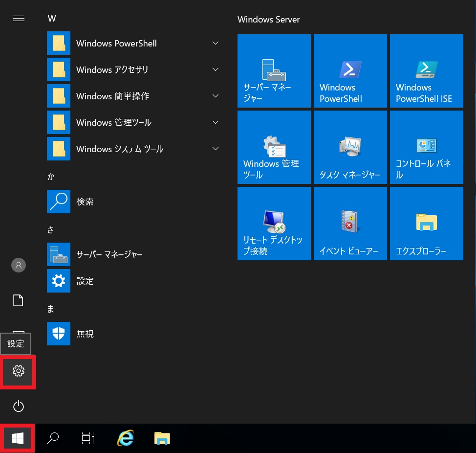
Task: Click the 無視 label in the app list
Action: tap(85, 334)
